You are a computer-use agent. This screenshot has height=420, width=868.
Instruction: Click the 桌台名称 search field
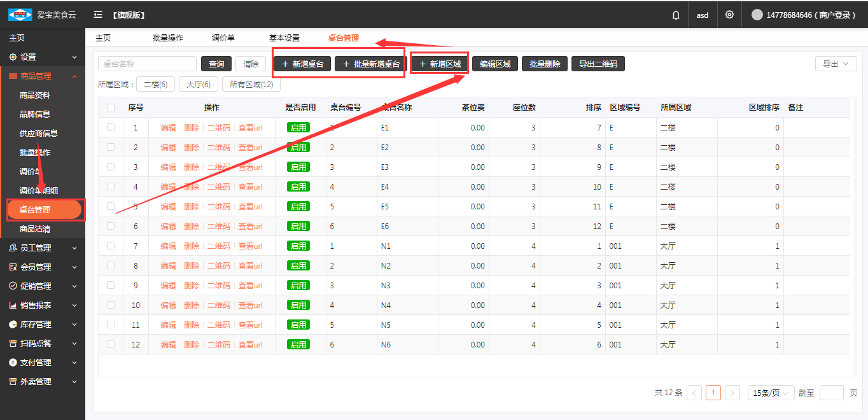(x=147, y=64)
